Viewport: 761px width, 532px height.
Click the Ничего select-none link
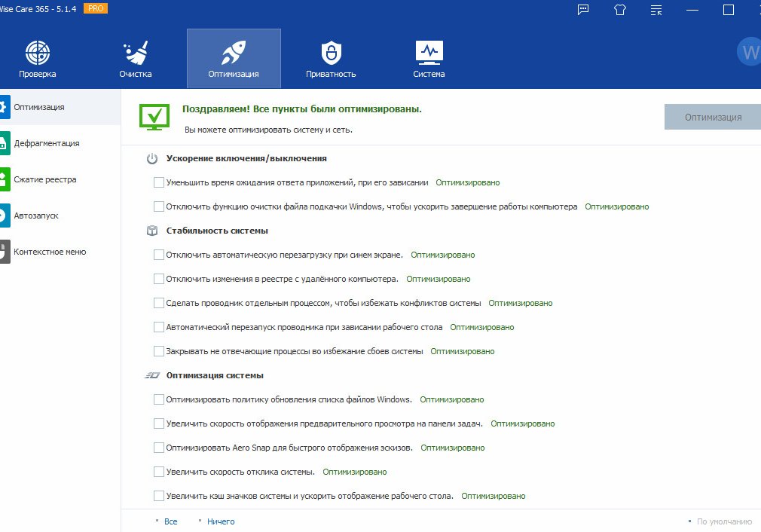(x=221, y=521)
